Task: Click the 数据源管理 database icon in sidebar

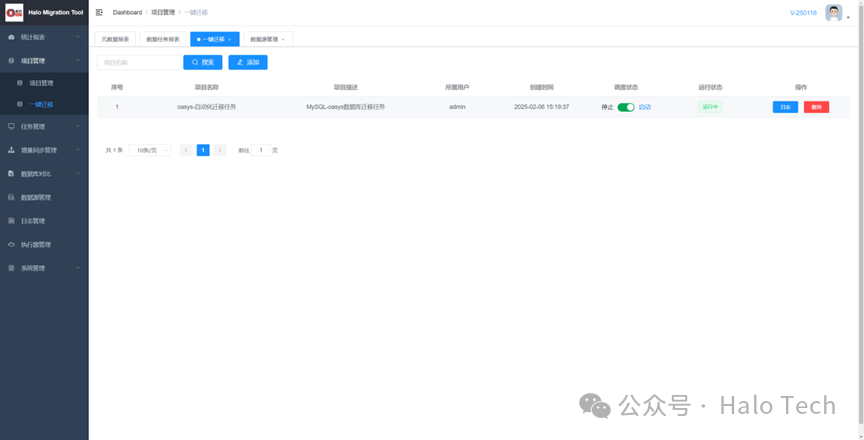Action: 12,197
